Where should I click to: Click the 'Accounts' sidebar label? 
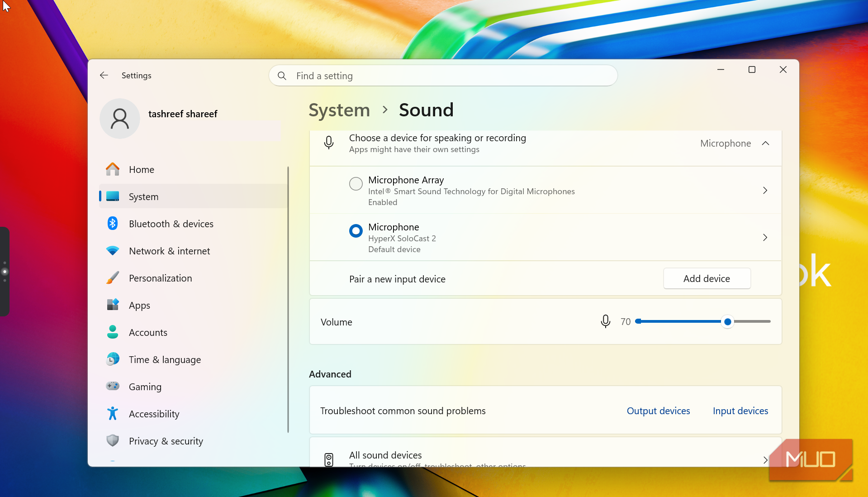(x=148, y=332)
